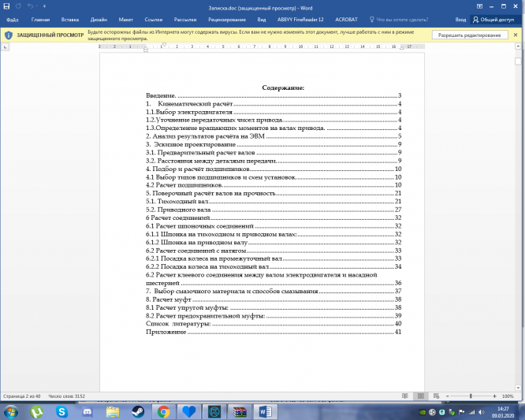Click the 100% zoom level

click(508, 396)
